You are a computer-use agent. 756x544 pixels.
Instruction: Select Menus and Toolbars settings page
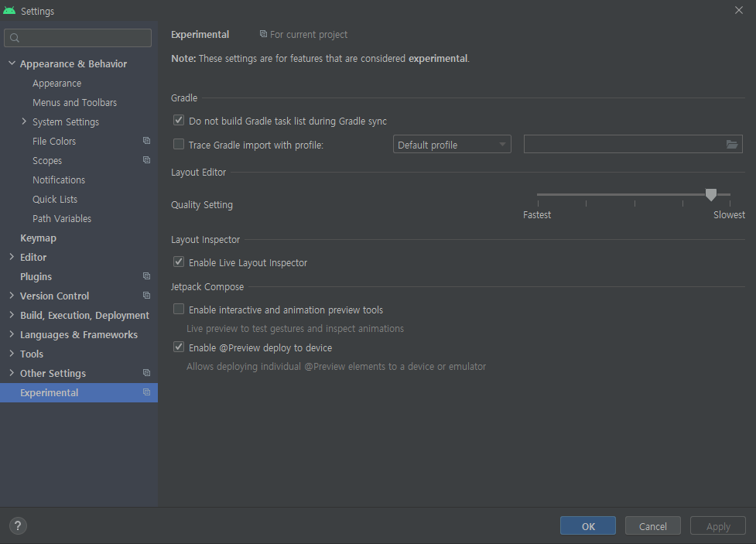click(x=75, y=103)
